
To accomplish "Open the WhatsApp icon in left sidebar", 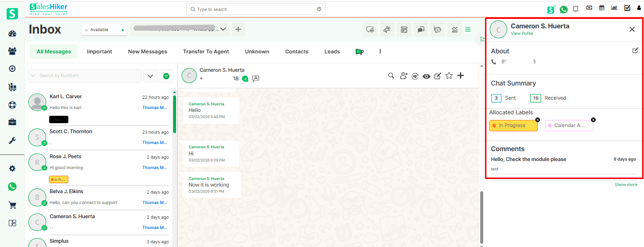I will pyautogui.click(x=12, y=187).
